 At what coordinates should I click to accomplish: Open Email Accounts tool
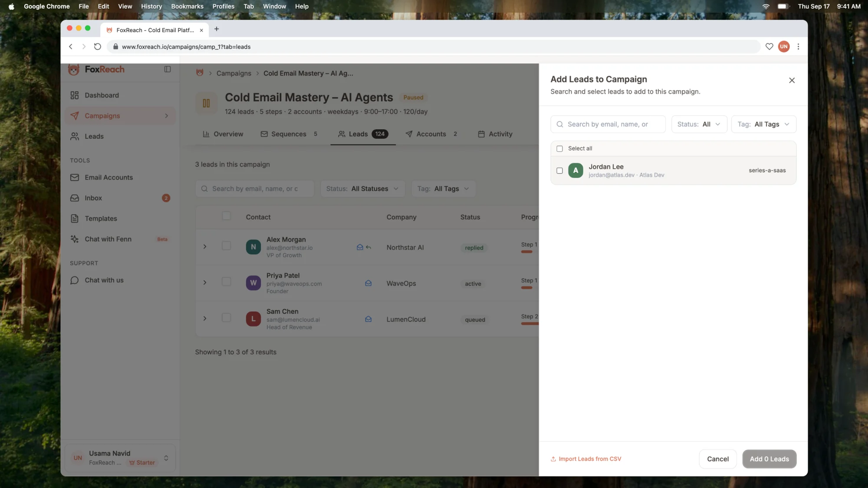point(120,177)
